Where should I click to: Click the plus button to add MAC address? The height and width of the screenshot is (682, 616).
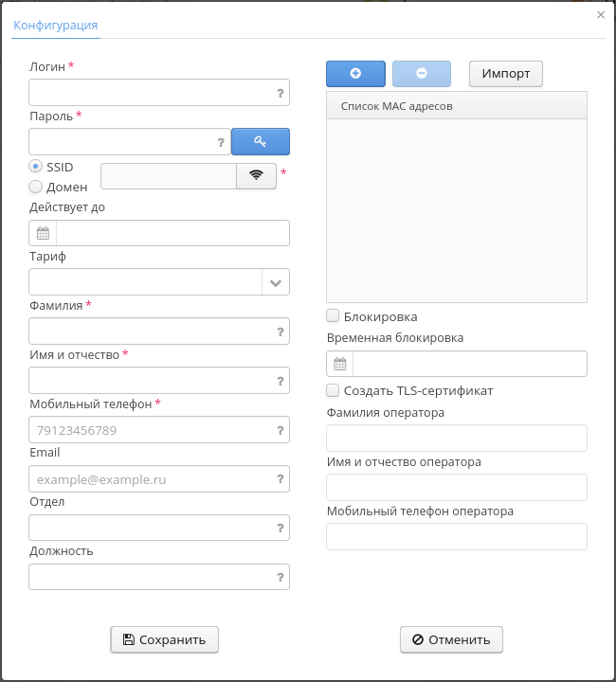[x=355, y=74]
